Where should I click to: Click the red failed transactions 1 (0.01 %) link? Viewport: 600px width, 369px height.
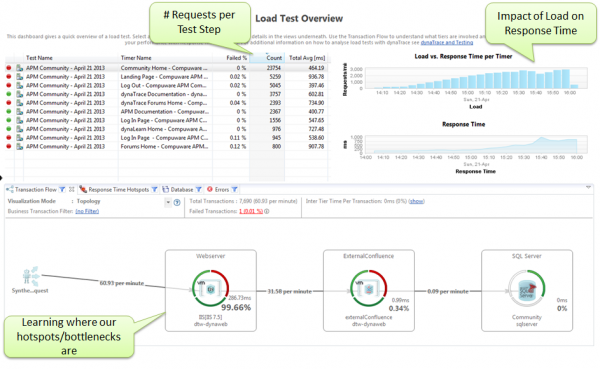[x=251, y=211]
